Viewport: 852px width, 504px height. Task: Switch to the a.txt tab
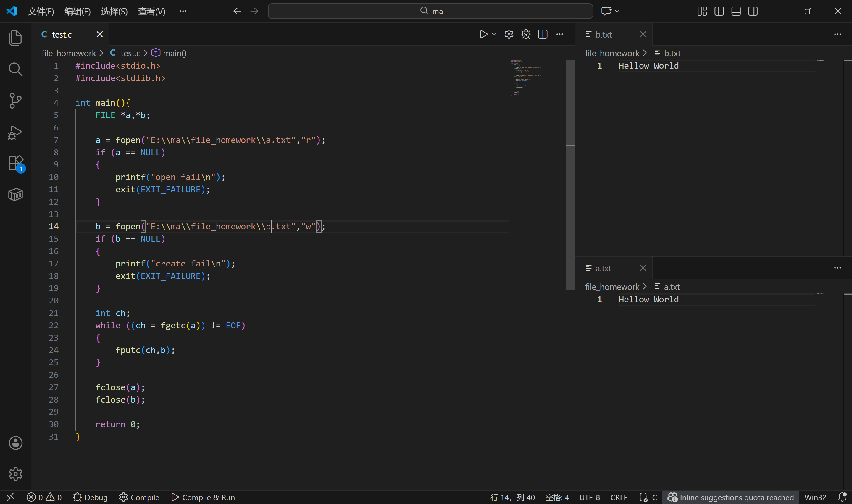(x=603, y=268)
